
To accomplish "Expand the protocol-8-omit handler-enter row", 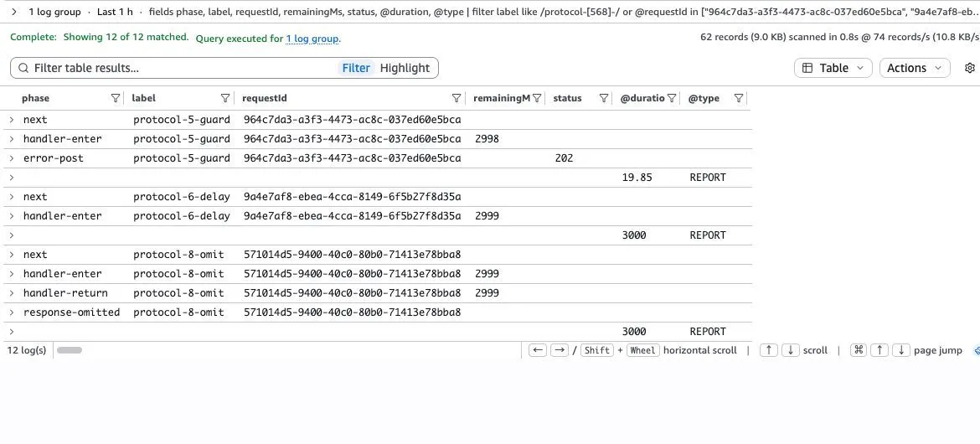I will (11, 274).
